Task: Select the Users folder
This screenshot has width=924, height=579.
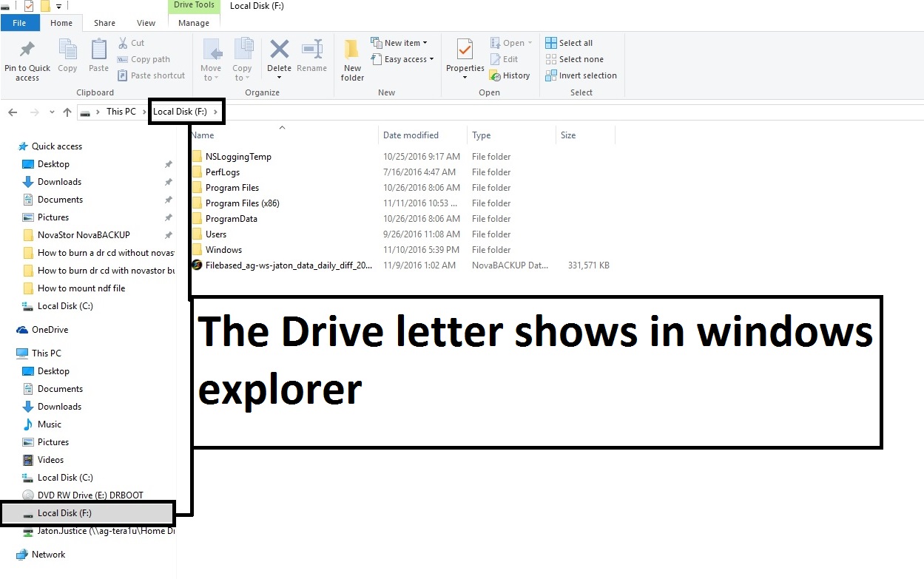Action: 216,234
